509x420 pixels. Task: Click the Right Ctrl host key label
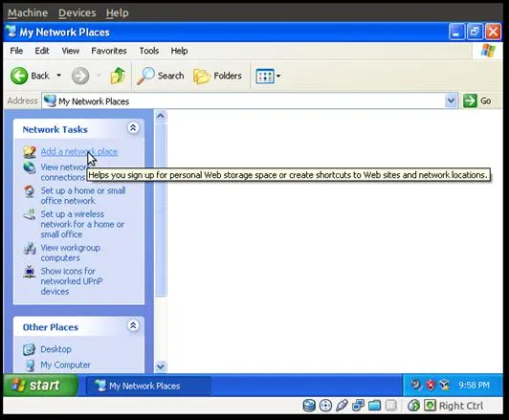coord(460,406)
